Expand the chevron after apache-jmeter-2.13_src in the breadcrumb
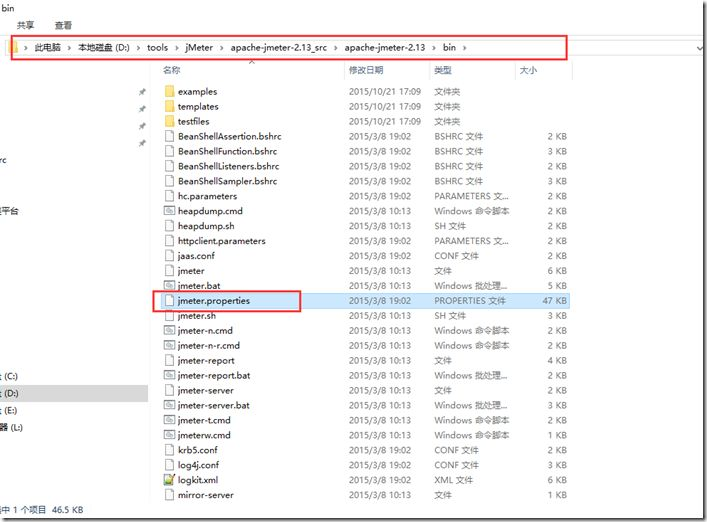 click(x=336, y=47)
